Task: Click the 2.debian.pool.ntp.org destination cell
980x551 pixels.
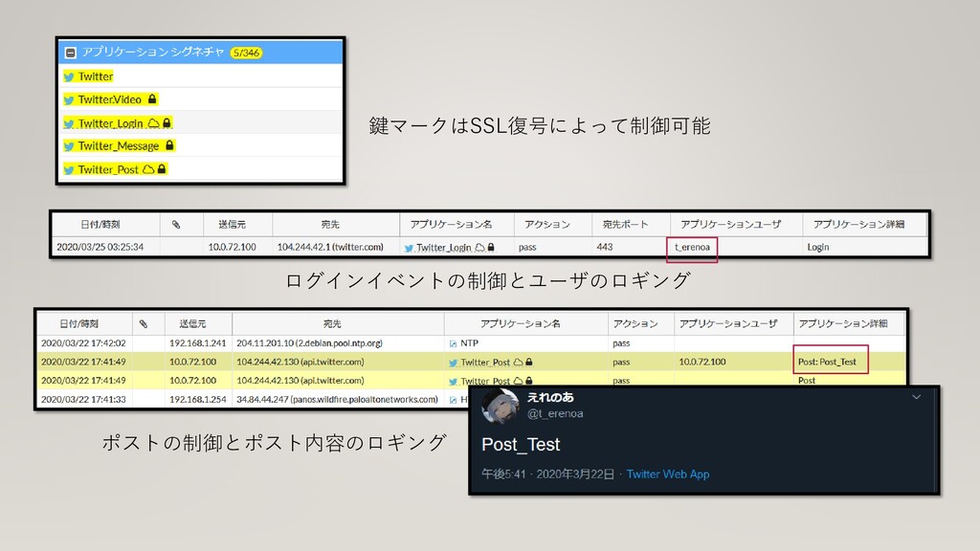Action: (x=309, y=343)
